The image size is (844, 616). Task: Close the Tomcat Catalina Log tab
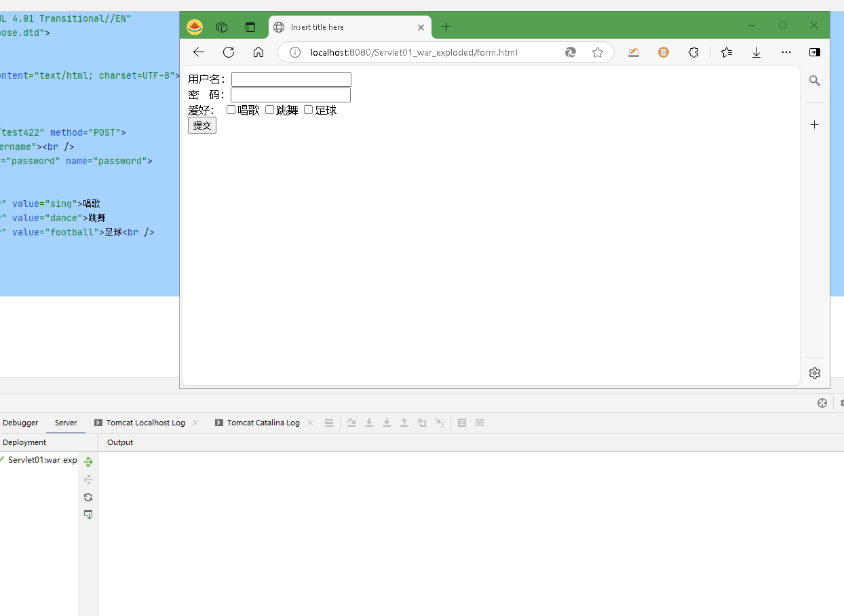(x=310, y=423)
